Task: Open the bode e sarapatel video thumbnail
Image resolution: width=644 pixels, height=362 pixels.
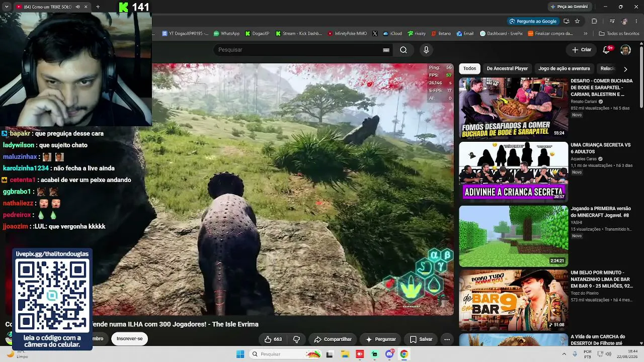Action: (513, 108)
